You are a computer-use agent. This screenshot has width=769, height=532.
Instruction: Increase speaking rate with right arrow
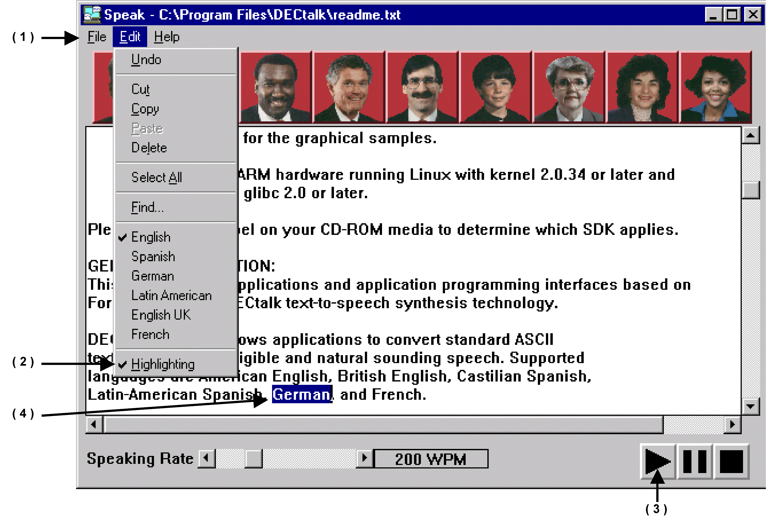(364, 458)
